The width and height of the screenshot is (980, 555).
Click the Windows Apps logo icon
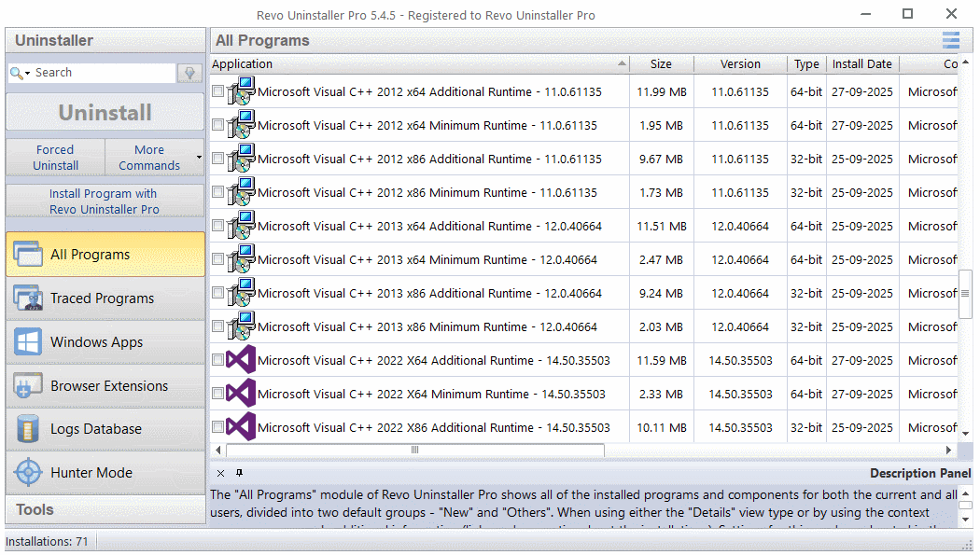[28, 342]
